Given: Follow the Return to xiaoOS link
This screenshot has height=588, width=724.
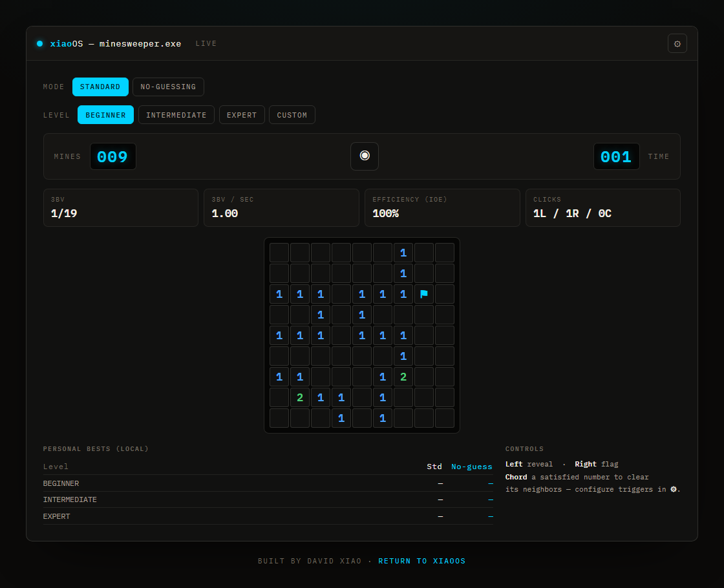Looking at the screenshot, I should pos(421,561).
